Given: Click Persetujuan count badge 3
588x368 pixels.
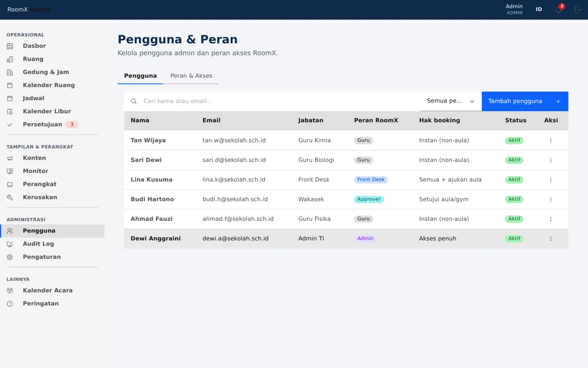Looking at the screenshot, I should coord(72,124).
